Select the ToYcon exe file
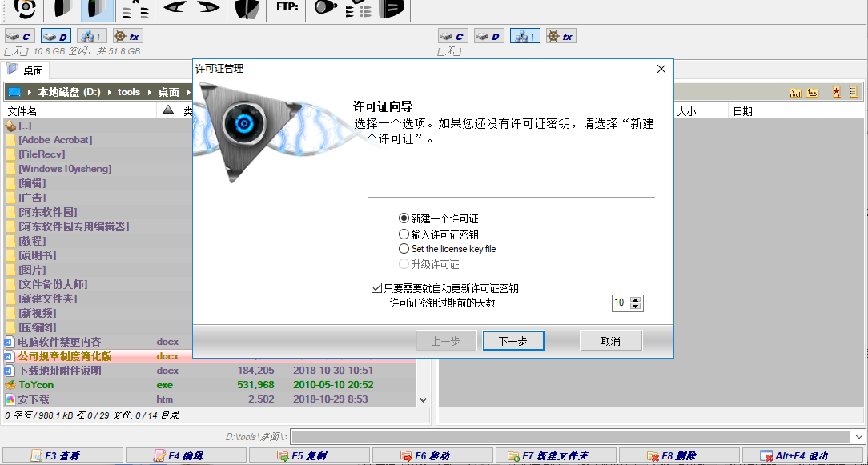This screenshot has height=465, width=868. pos(210,385)
